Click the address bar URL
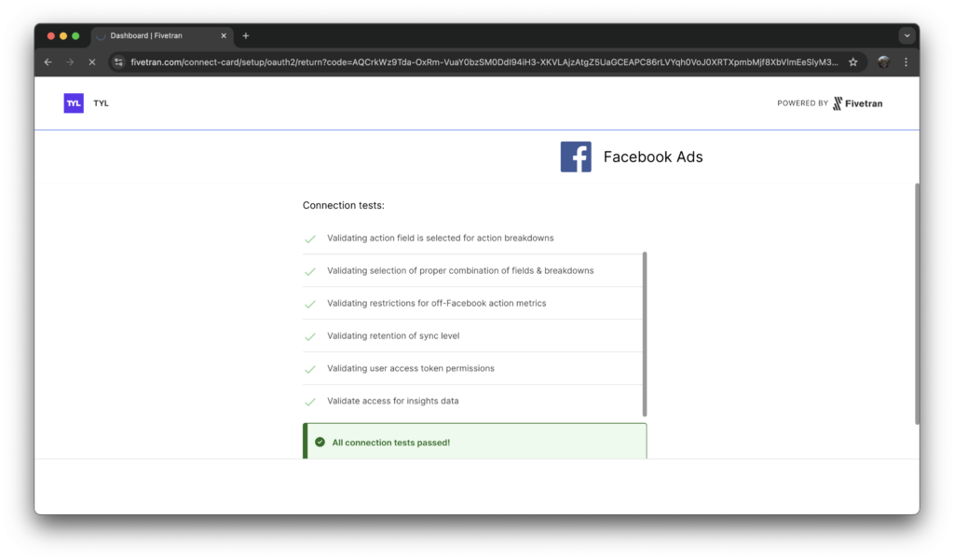954x560 pixels. [x=484, y=62]
